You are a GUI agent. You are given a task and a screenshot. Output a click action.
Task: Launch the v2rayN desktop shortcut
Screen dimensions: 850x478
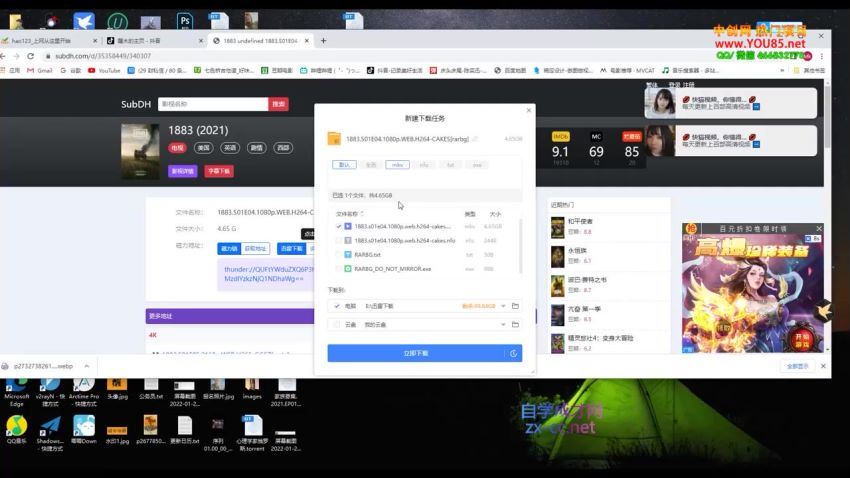(50, 393)
